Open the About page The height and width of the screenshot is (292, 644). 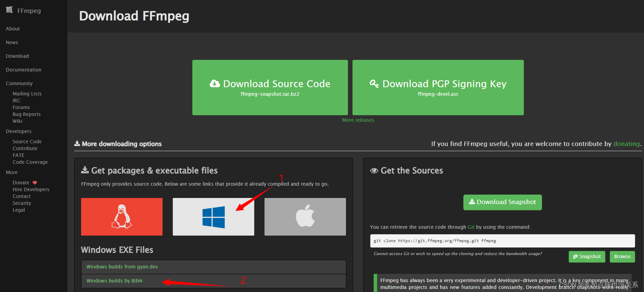(x=13, y=29)
